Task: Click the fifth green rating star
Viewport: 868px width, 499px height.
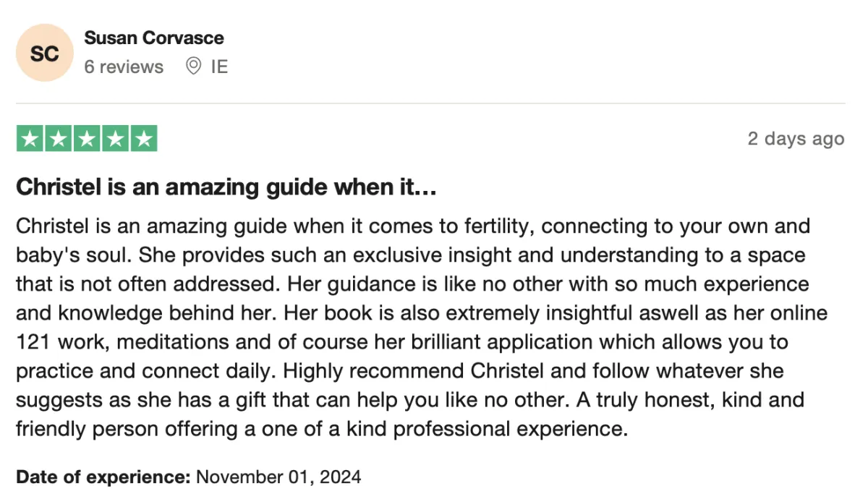Action: pyautogui.click(x=143, y=139)
